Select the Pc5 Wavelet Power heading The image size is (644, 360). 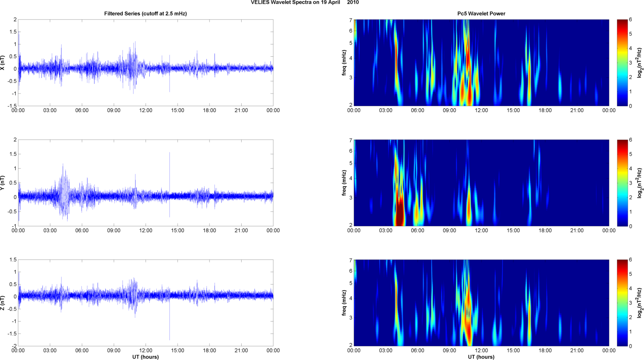click(481, 14)
